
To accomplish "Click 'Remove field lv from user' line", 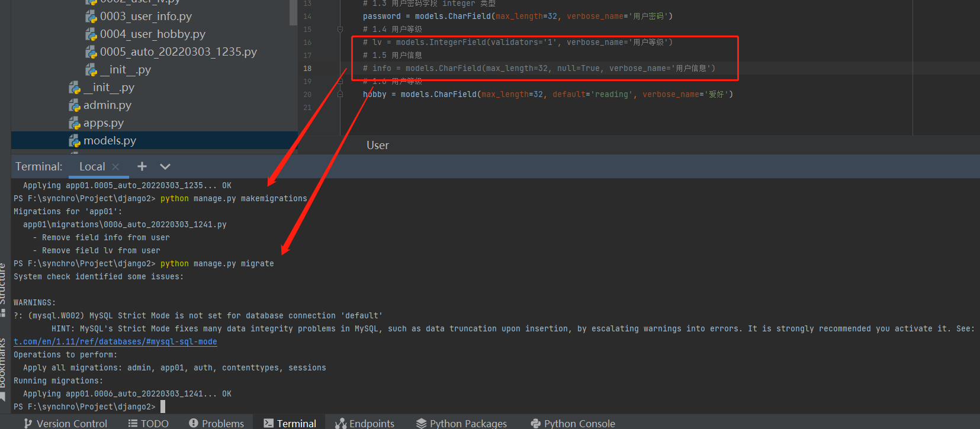I will (x=97, y=251).
